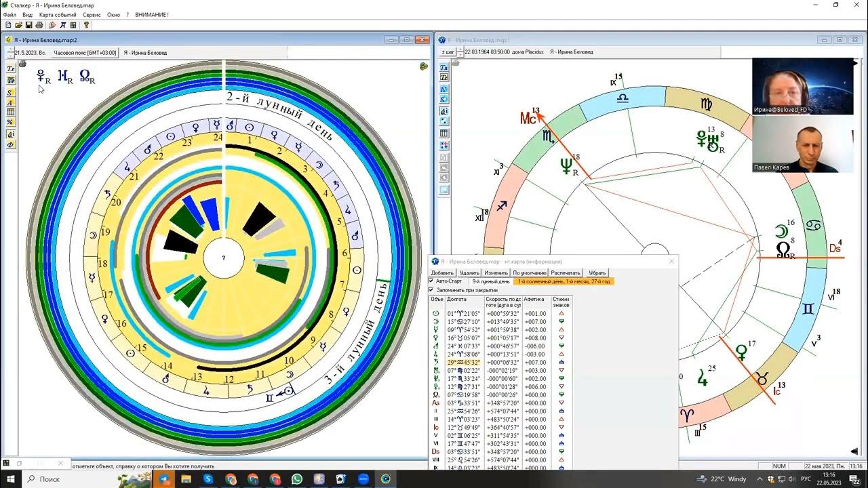The width and height of the screenshot is (868, 488).
Task: Open WhatsApp from the taskbar
Action: [x=296, y=479]
